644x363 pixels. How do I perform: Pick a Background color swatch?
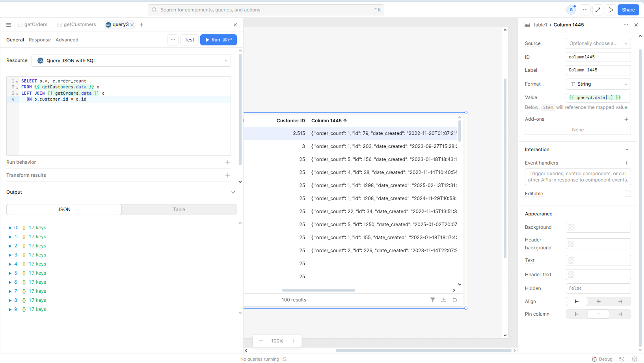[571, 227]
